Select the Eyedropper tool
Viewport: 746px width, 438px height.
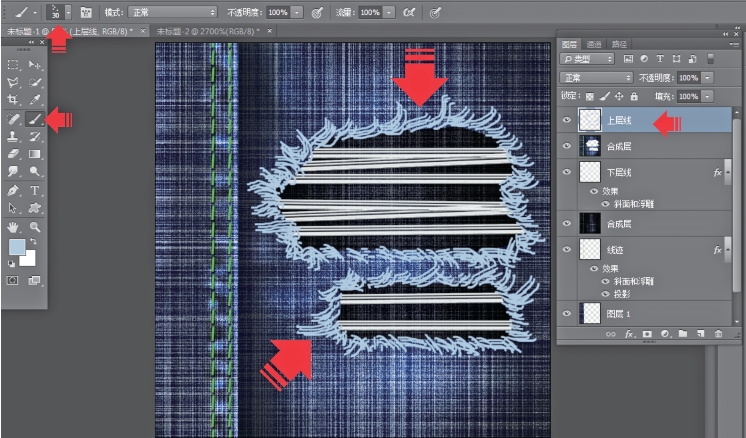pos(35,100)
